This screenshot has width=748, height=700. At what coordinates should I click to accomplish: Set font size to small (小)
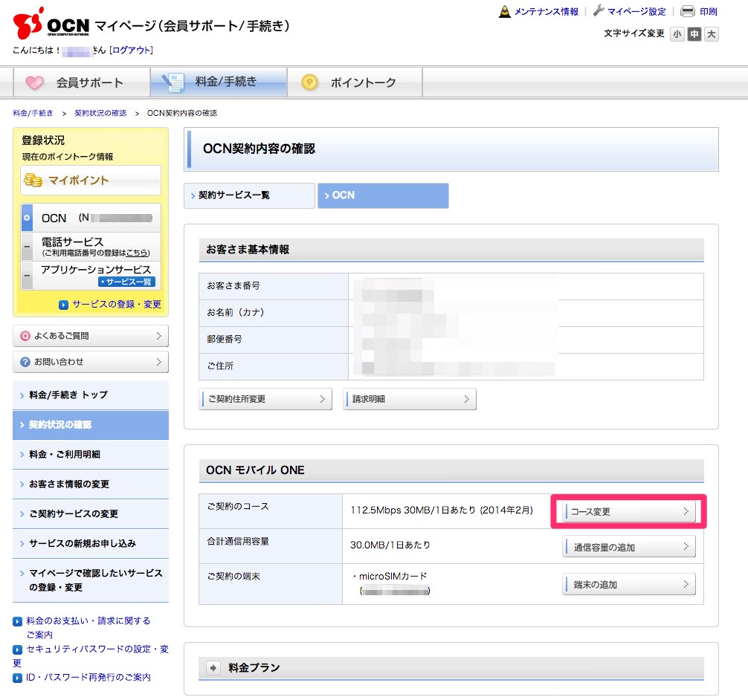pos(677,34)
